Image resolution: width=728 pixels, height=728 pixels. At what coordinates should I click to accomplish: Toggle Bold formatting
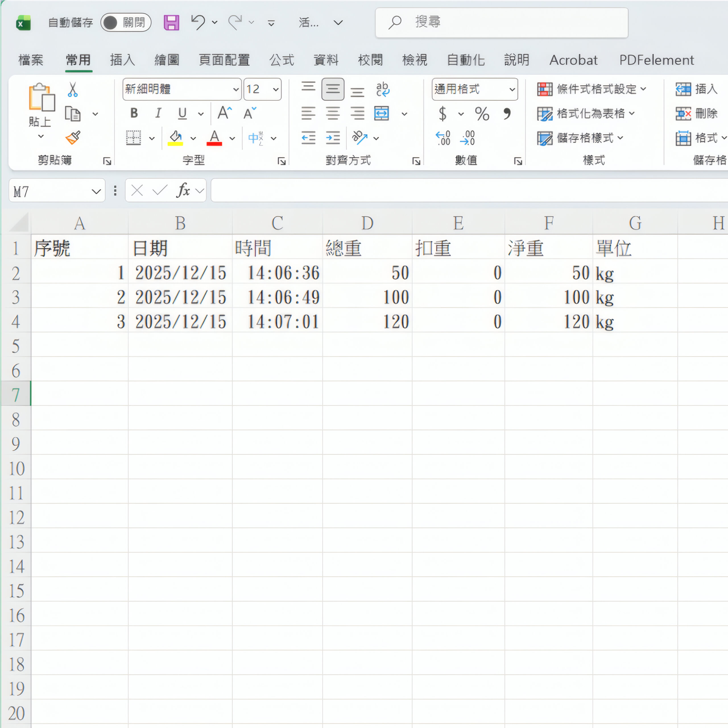(134, 113)
